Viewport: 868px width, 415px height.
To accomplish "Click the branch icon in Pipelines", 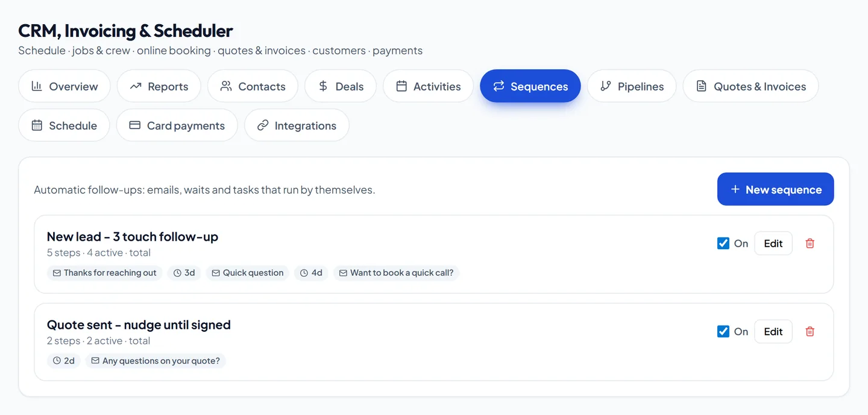I will click(x=606, y=86).
